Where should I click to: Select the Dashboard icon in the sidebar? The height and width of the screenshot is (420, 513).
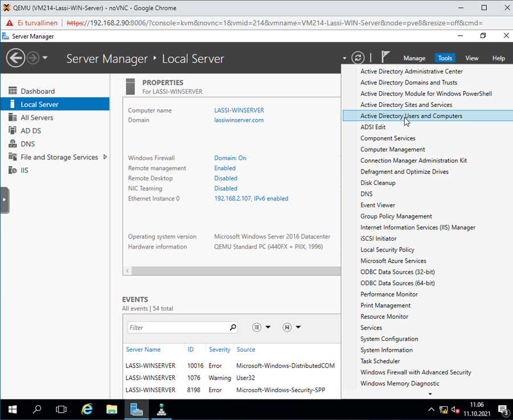[13, 91]
